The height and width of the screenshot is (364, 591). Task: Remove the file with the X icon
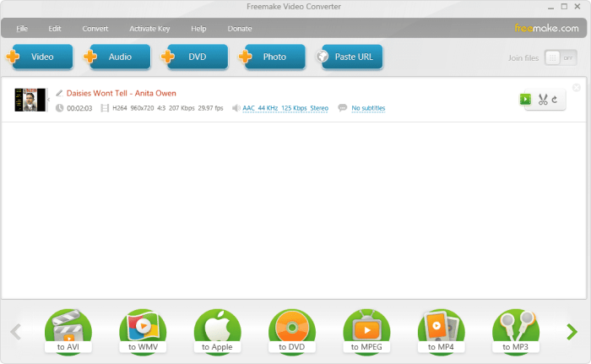[577, 88]
